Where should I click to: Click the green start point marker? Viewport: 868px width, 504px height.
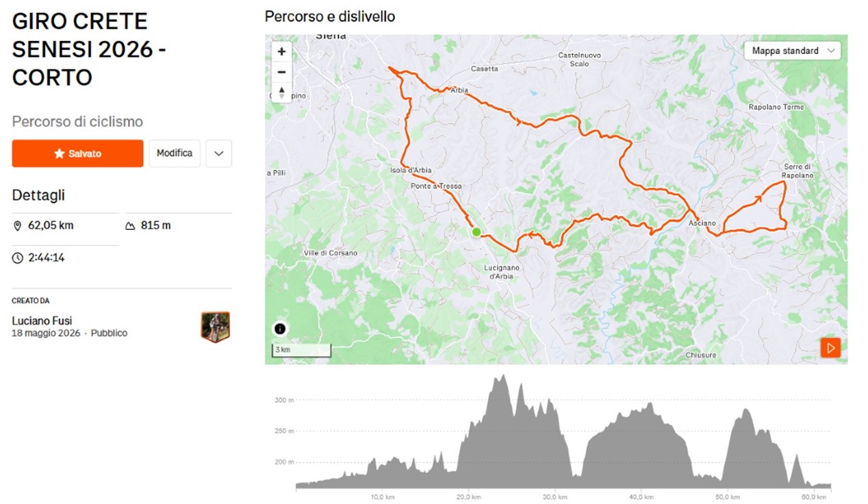click(x=476, y=232)
